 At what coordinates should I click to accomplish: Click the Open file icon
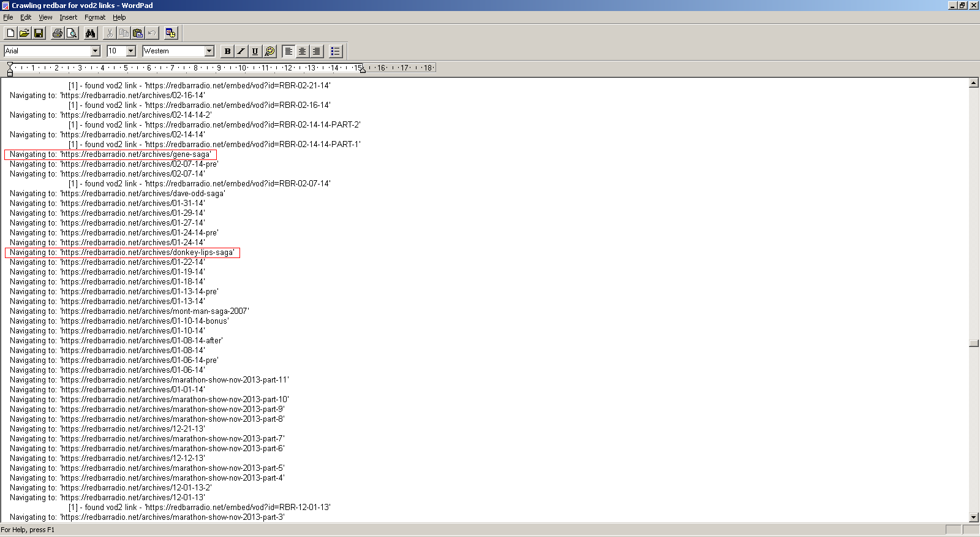tap(24, 33)
